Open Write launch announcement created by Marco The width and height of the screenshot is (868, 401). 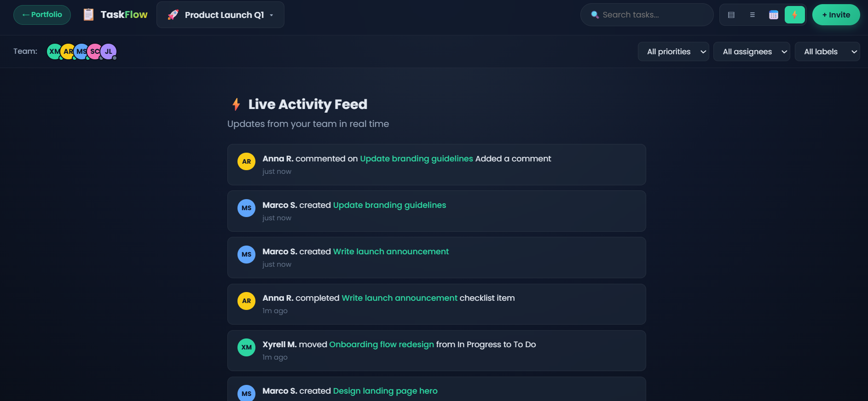pyautogui.click(x=391, y=252)
